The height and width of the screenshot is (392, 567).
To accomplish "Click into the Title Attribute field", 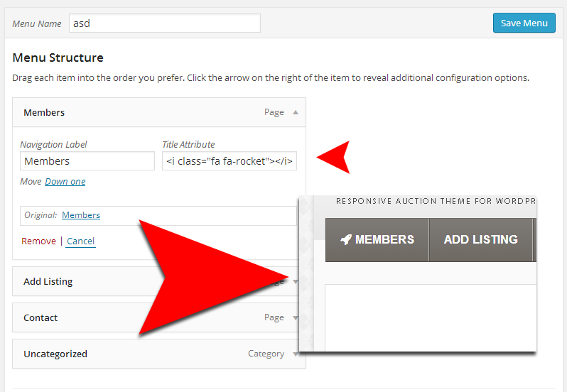I will (229, 161).
